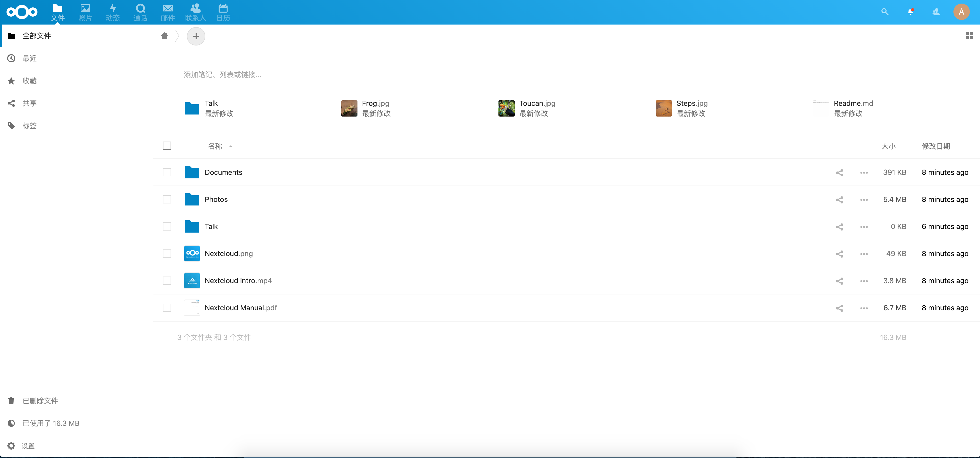This screenshot has width=980, height=458.
Task: Open recent Toucan.jpg thumbnail
Action: 506,108
